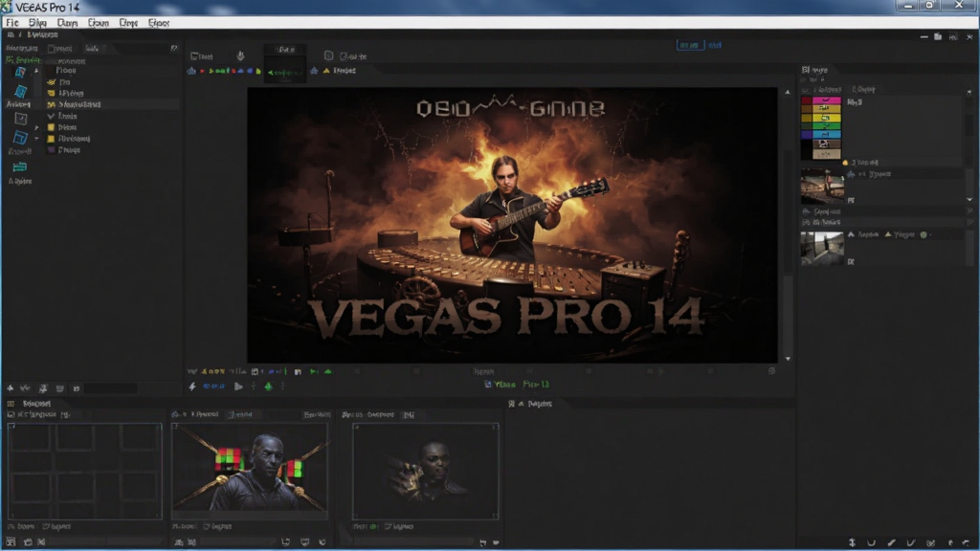Image resolution: width=980 pixels, height=551 pixels.
Task: Click the green upward triangle under the preview
Action: point(327,372)
